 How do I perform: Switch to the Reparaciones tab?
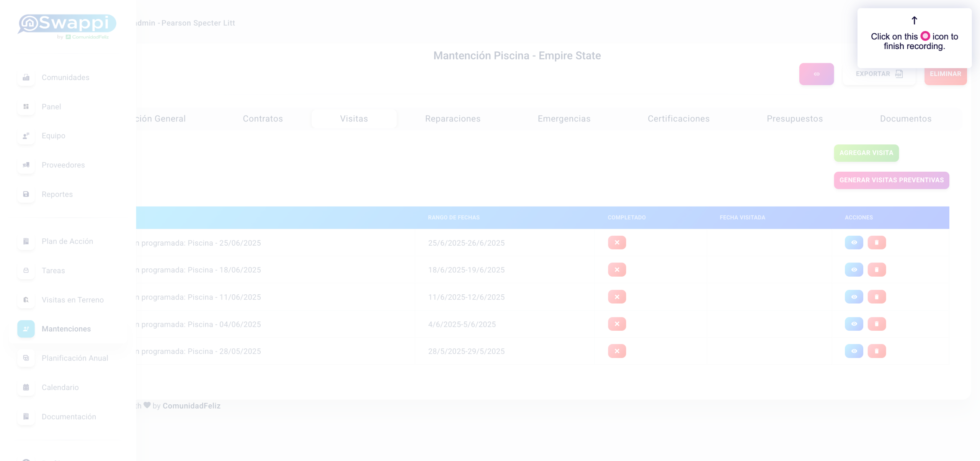[x=452, y=119]
